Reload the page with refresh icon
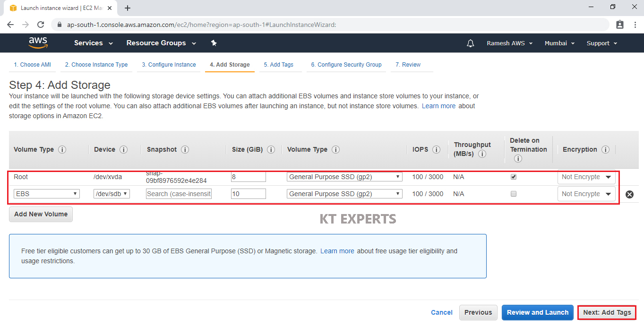644x327 pixels. pyautogui.click(x=41, y=25)
